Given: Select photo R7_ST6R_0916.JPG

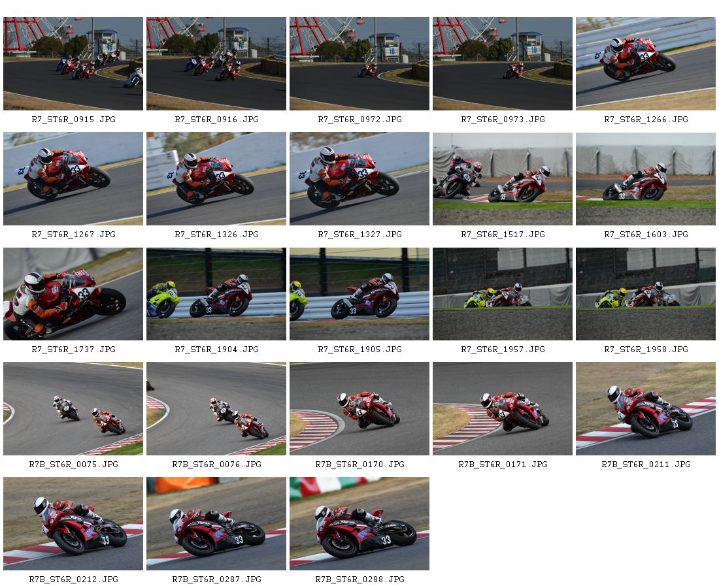Looking at the screenshot, I should click(216, 64).
